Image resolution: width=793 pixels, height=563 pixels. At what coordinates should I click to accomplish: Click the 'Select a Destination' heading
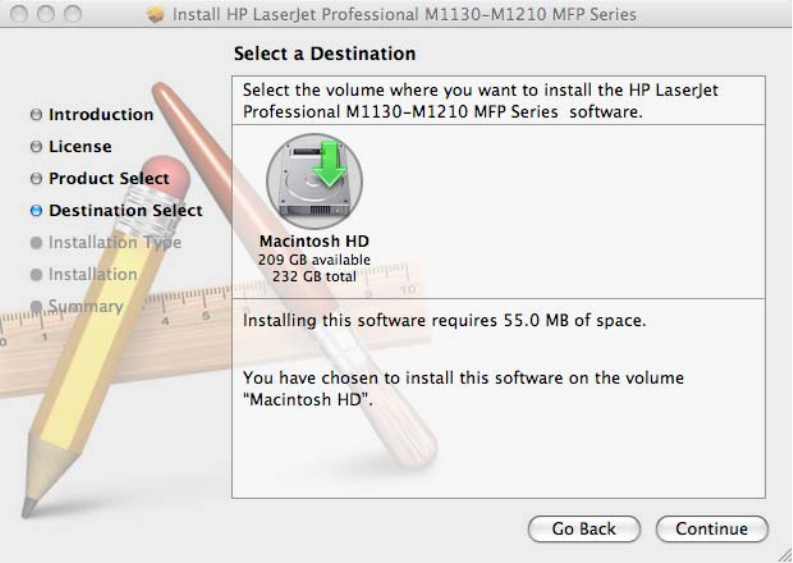[x=325, y=54]
